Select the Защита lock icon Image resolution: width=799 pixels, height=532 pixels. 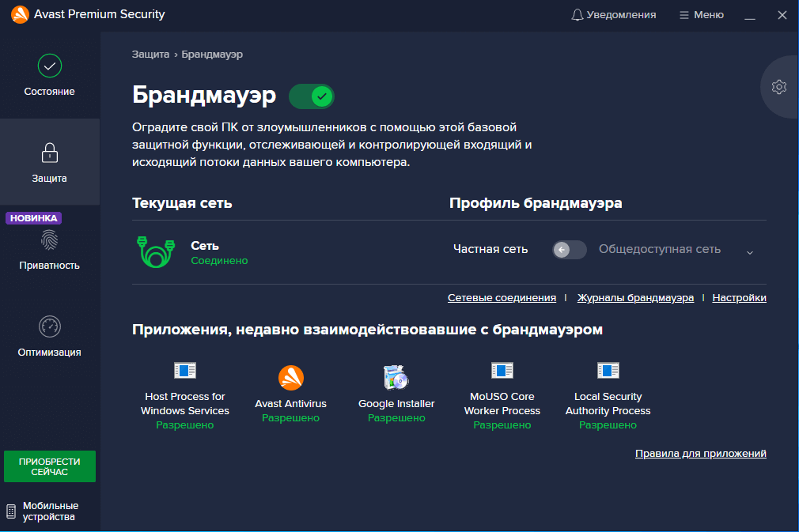pyautogui.click(x=49, y=153)
